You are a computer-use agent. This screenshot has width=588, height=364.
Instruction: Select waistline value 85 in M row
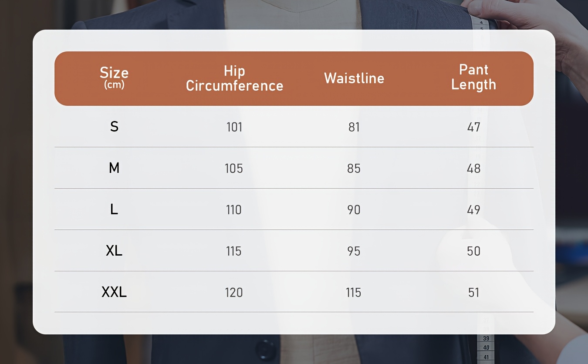pos(354,169)
